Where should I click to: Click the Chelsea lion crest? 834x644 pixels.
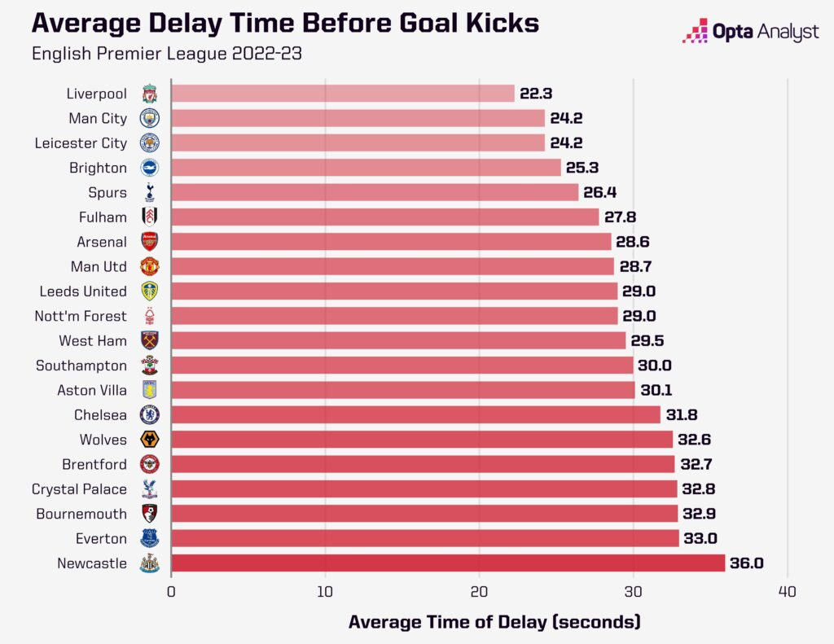click(150, 414)
